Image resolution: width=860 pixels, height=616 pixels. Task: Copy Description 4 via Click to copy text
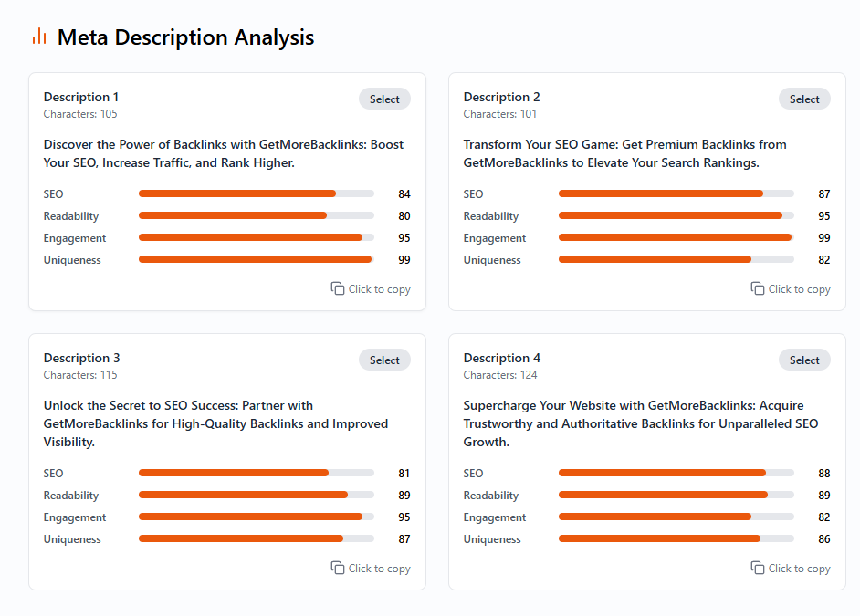point(799,569)
